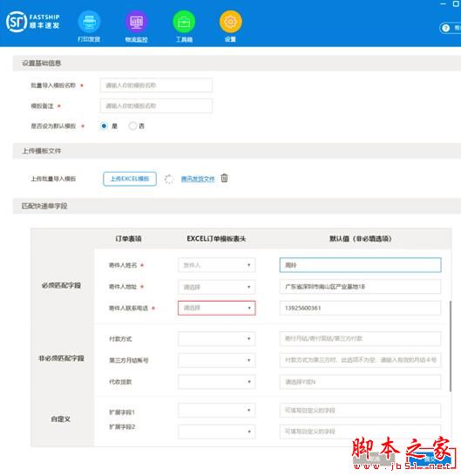Click the loading spinner beside upload button
This screenshot has width=461, height=476.
pos(169,179)
